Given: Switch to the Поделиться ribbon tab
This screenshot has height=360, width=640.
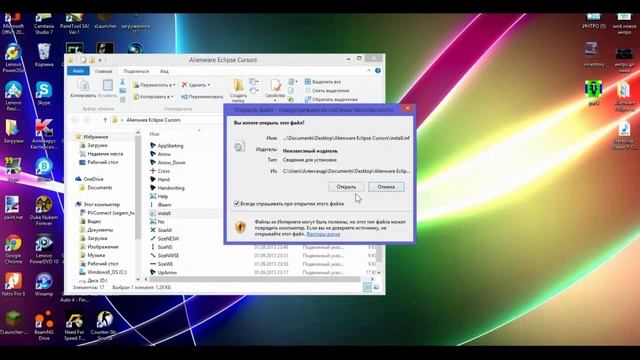Looking at the screenshot, I should 136,71.
